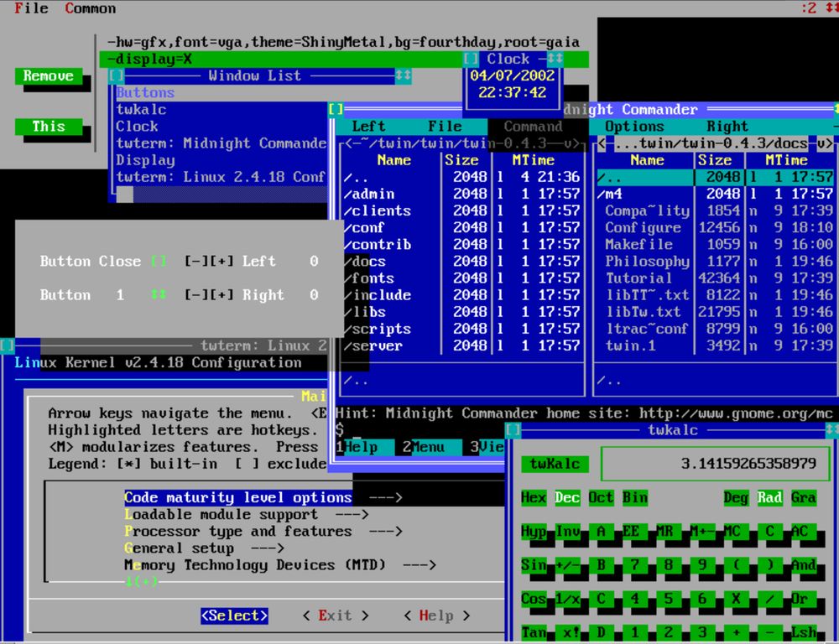The width and height of the screenshot is (839, 644).
Task: Expand Code maturity level options submenu
Action: click(x=263, y=497)
